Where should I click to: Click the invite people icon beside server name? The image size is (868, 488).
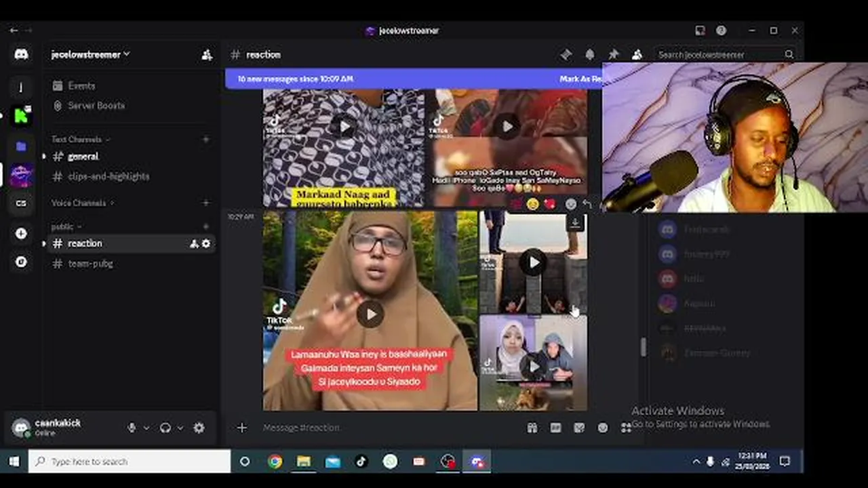click(207, 55)
